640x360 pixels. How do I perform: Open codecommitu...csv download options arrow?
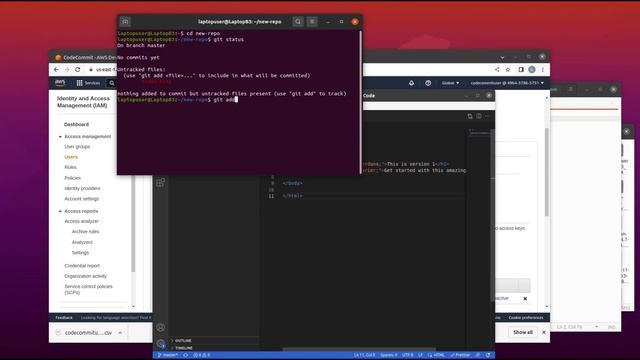[120, 333]
